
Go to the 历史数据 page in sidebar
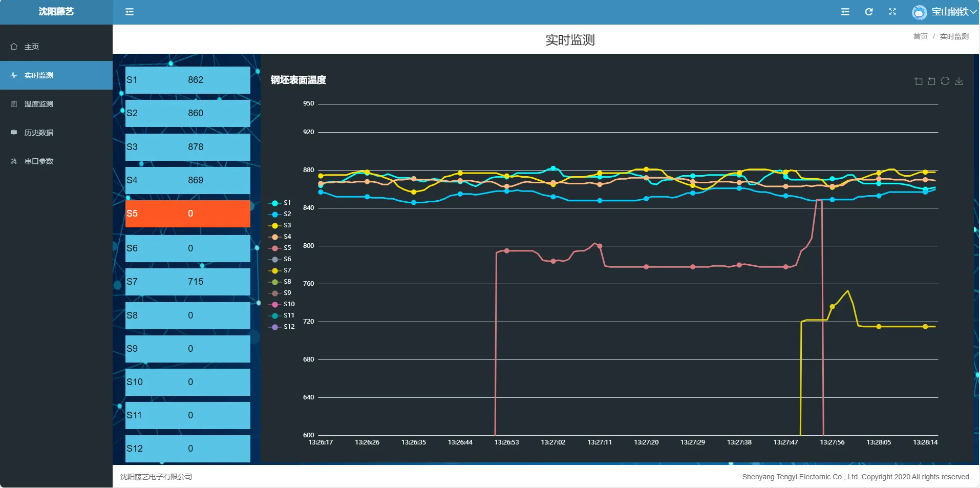pos(39,133)
